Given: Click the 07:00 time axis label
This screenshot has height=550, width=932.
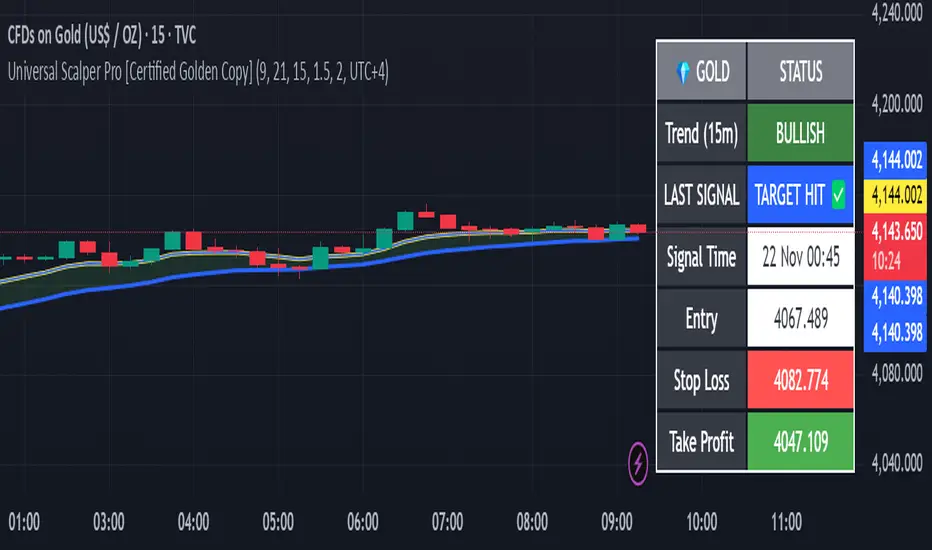Looking at the screenshot, I should pyautogui.click(x=448, y=522).
